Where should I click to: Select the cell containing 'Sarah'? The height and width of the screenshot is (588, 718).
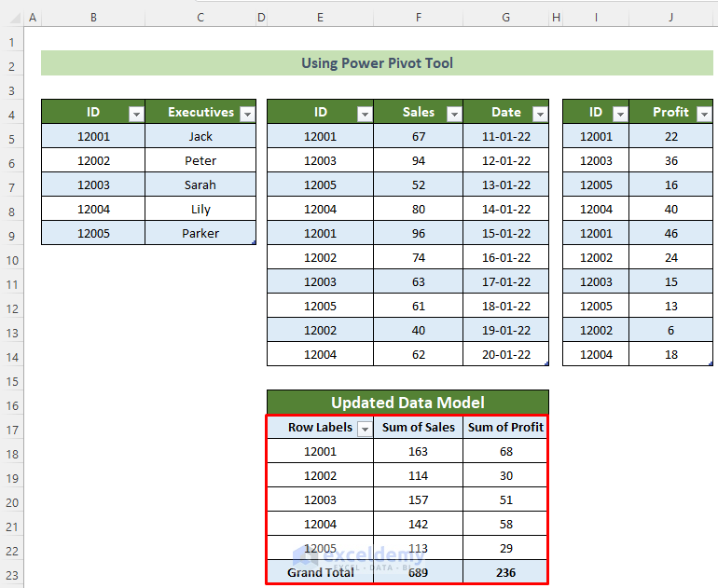[200, 185]
